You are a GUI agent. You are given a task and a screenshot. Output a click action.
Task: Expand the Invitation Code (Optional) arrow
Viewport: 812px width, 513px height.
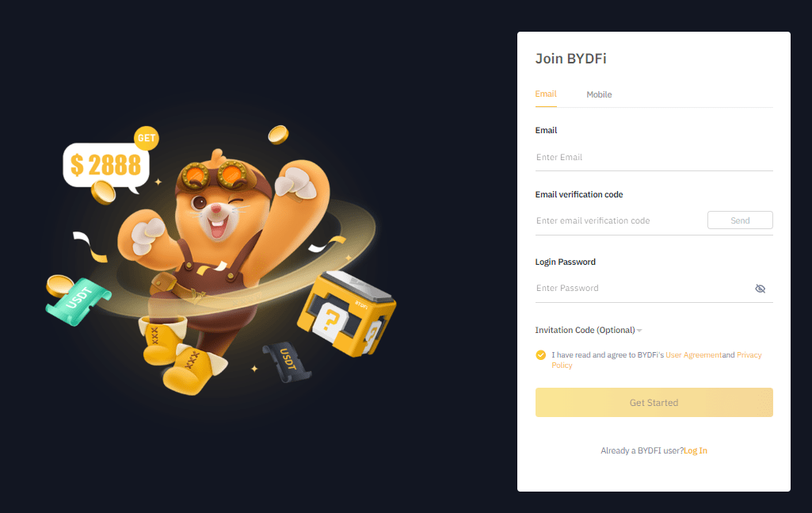pyautogui.click(x=639, y=331)
